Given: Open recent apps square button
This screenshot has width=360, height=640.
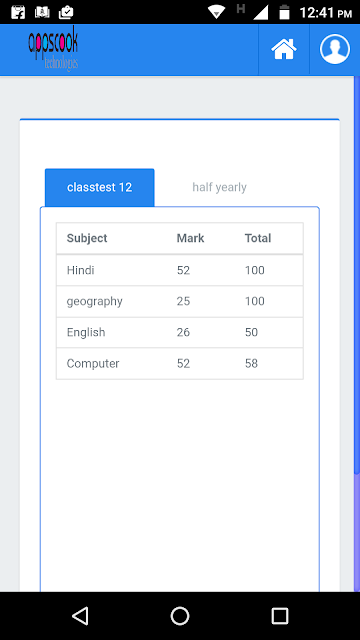Looking at the screenshot, I should (280, 616).
